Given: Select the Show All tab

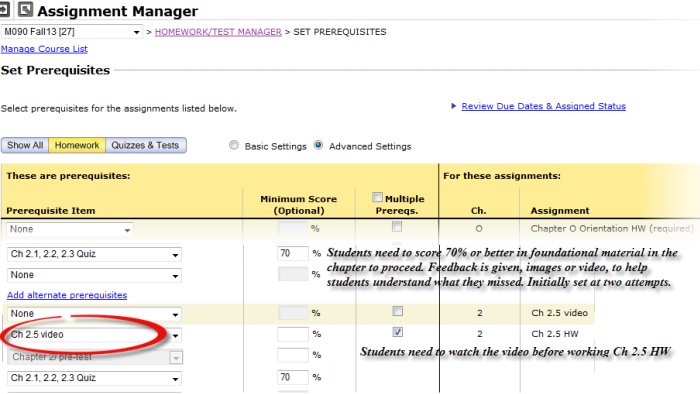Looking at the screenshot, I should [x=25, y=145].
